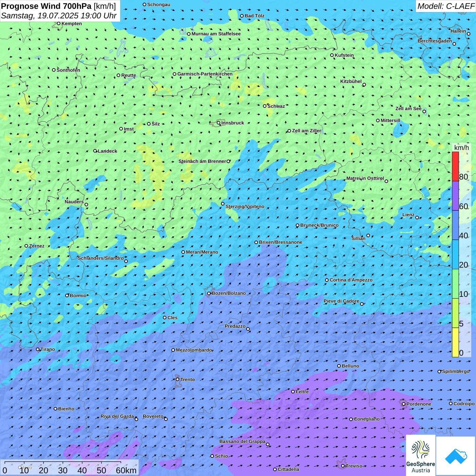Screen dimensions: 476x476
Task: Click the Belluno location marker
Action: pyautogui.click(x=339, y=366)
